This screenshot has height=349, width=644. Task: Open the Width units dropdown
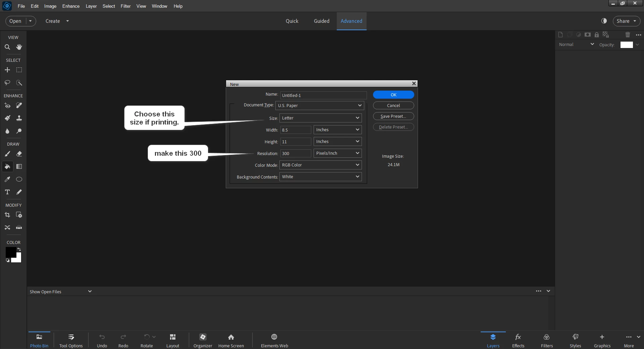(x=337, y=130)
